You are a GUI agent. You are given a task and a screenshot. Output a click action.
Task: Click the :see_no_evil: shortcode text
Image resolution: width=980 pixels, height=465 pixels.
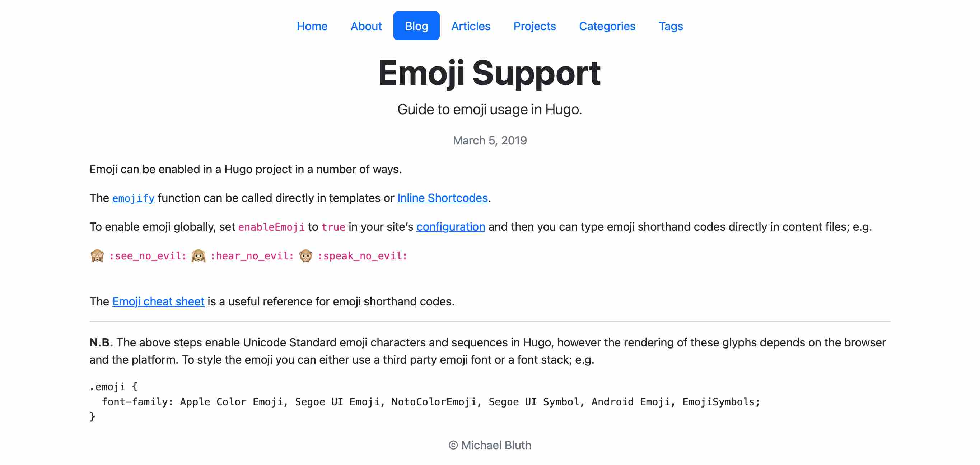coord(148,256)
